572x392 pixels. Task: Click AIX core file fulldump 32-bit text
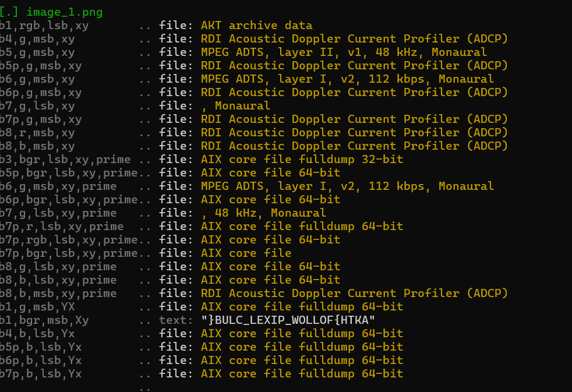302,160
